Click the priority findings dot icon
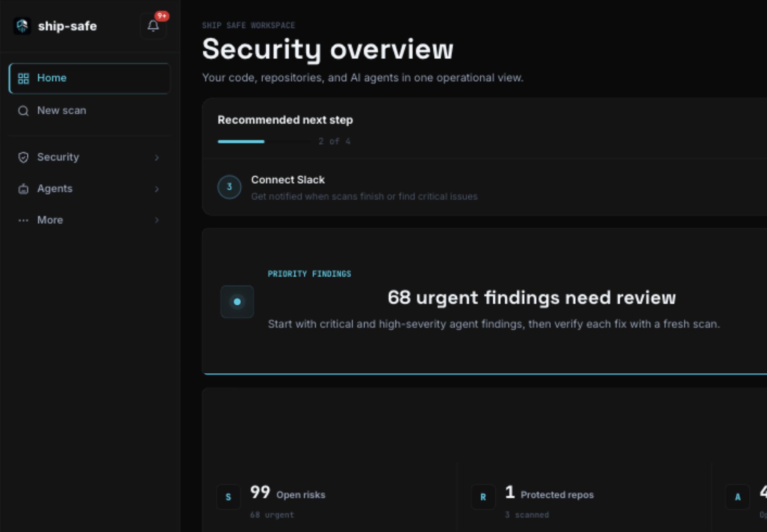Image resolution: width=767 pixels, height=532 pixels. [237, 302]
